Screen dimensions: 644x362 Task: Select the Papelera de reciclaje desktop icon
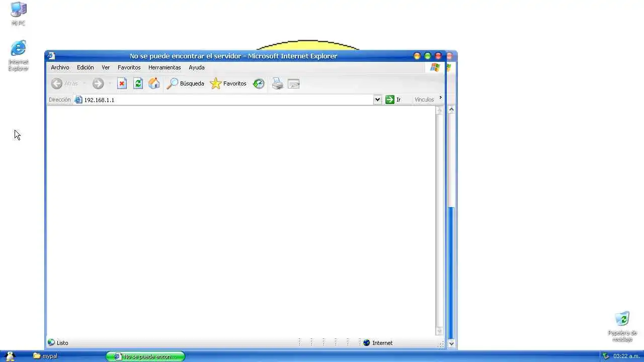[622, 327]
